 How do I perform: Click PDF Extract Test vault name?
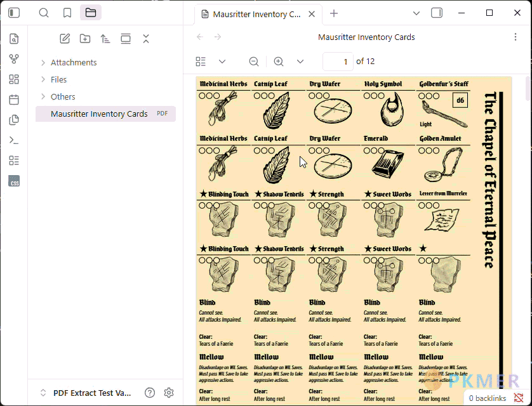tap(92, 393)
